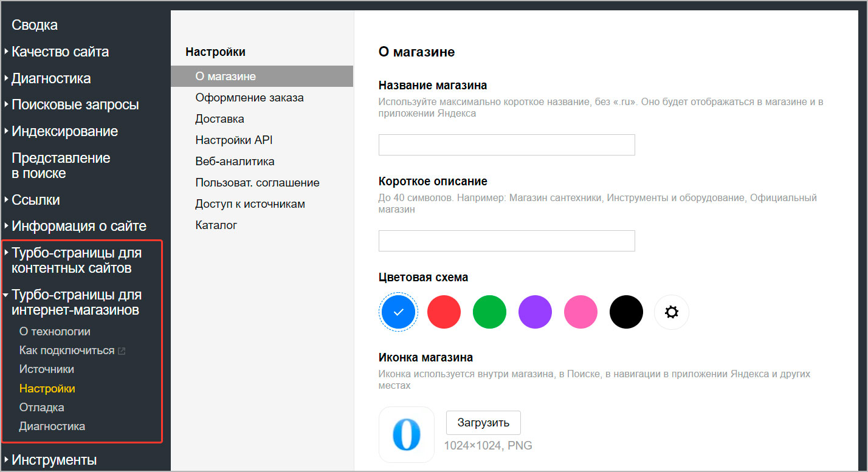The width and height of the screenshot is (868, 472).
Task: Open the Оформление заказа settings tab
Action: tap(249, 98)
